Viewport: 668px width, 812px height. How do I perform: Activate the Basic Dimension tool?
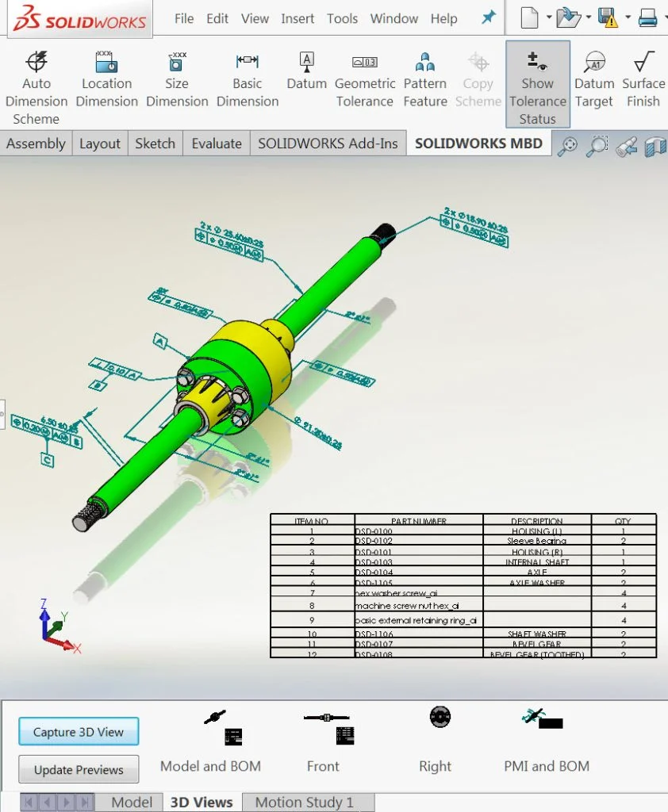(247, 75)
